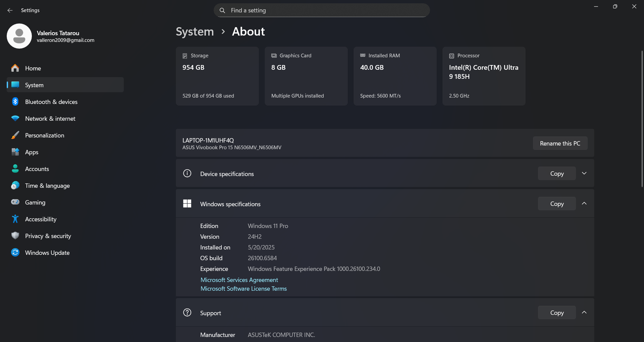Image resolution: width=644 pixels, height=342 pixels.
Task: Select Gaming in the sidebar
Action: pyautogui.click(x=65, y=202)
